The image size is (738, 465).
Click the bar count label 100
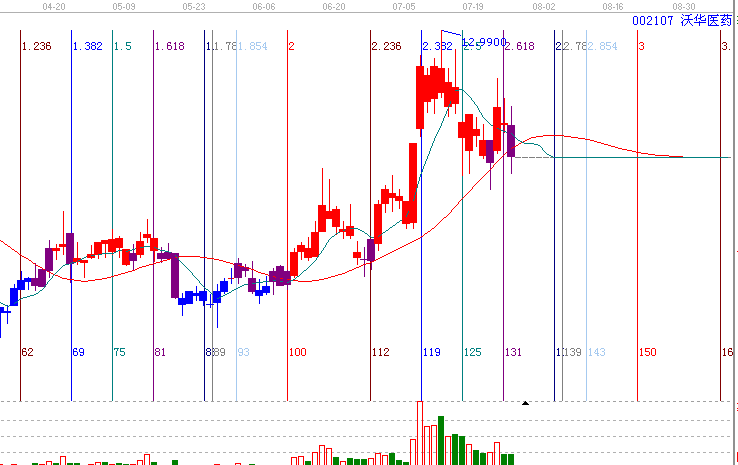pos(297,352)
